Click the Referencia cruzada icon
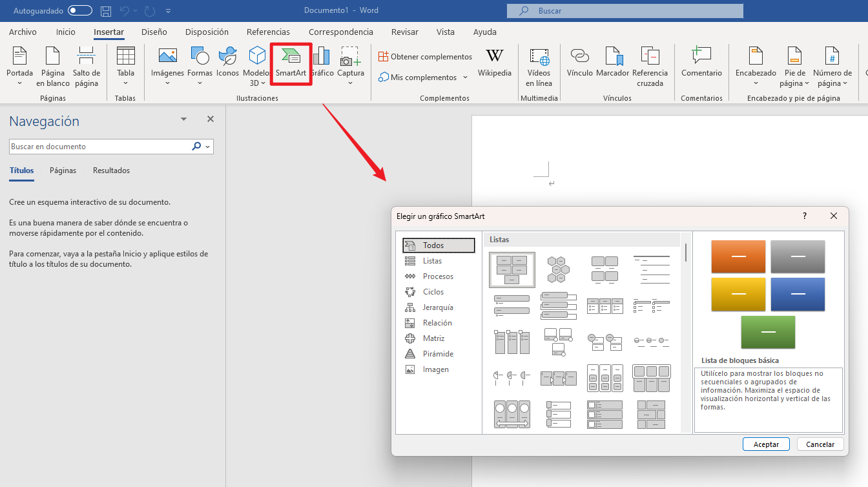868x487 pixels. click(650, 56)
